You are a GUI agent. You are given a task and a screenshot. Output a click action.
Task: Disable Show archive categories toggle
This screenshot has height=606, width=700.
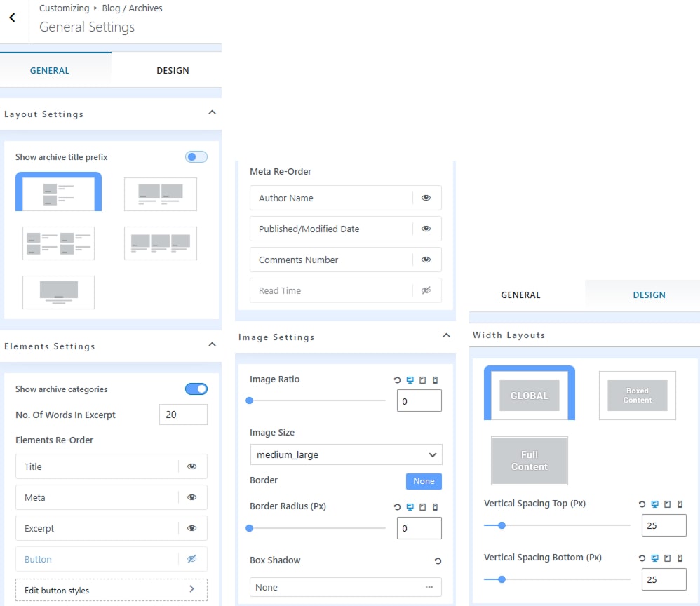click(x=196, y=389)
